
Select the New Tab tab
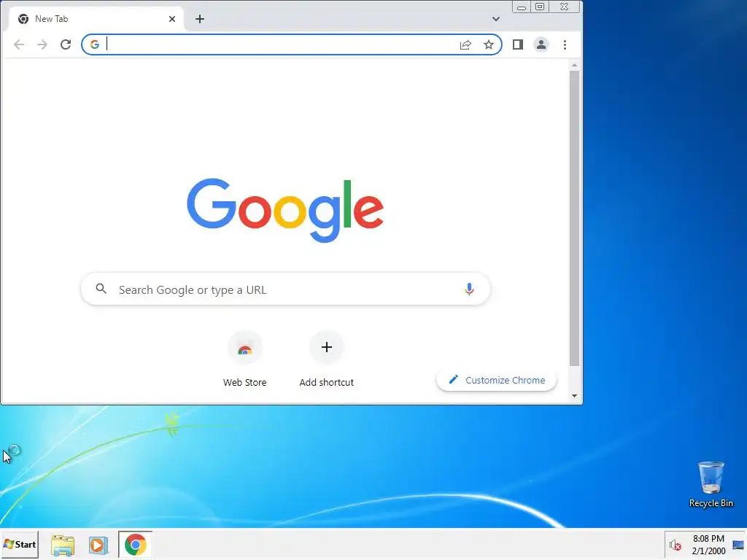tap(96, 19)
